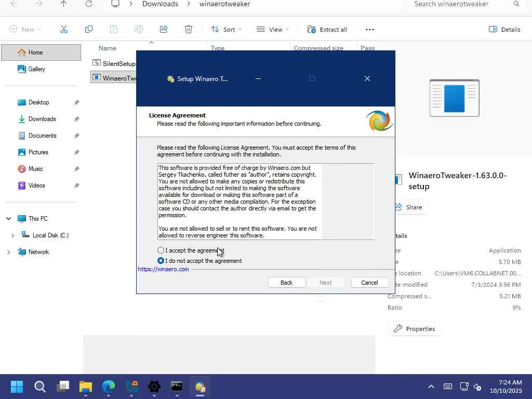Toggle the Details pane button
The width and height of the screenshot is (532, 399).
pyautogui.click(x=504, y=30)
